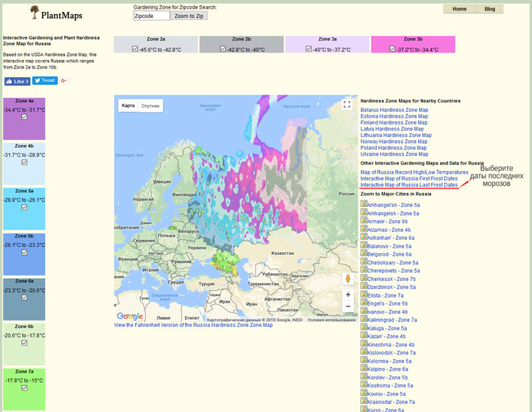Viewport: 532px width, 412px height.
Task: Zoom out using the map minus button
Action: (x=347, y=306)
